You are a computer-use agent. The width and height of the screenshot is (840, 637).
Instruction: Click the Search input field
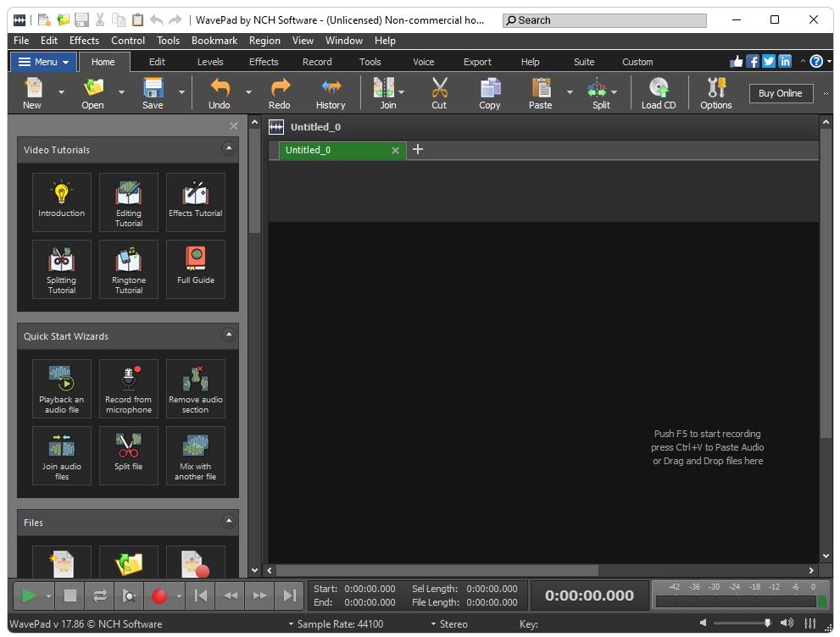click(x=604, y=20)
